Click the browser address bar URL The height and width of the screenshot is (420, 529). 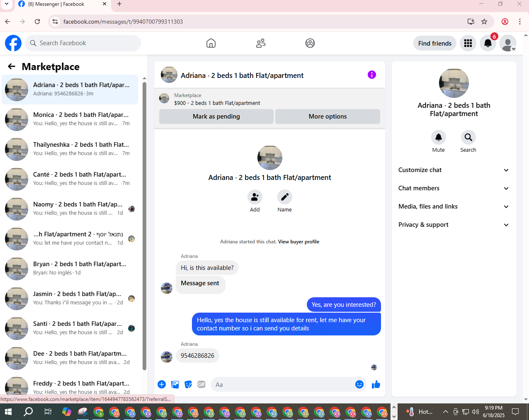(x=123, y=22)
